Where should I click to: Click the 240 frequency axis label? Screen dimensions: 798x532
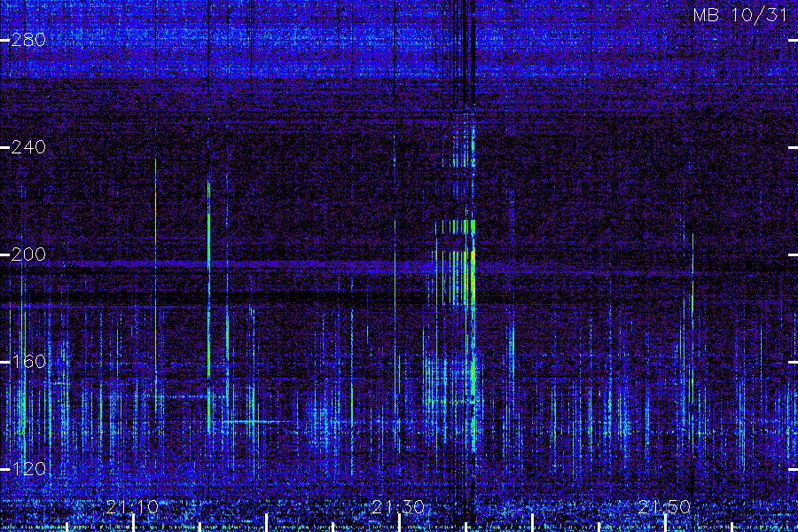coord(28,147)
